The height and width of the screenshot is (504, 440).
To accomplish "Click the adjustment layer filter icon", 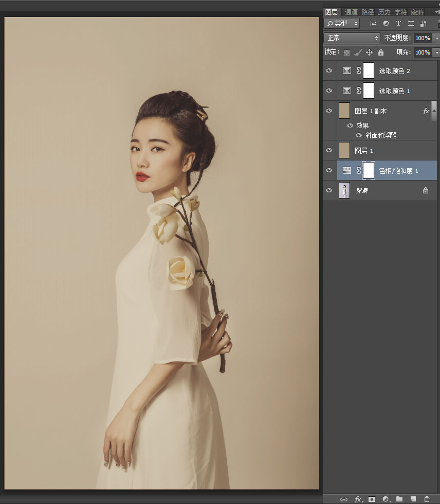I will 386,23.
